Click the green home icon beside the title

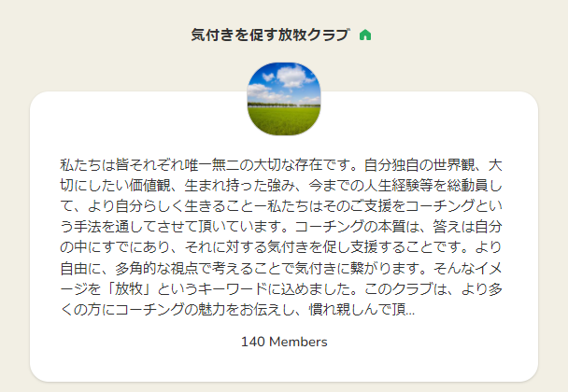pos(365,35)
